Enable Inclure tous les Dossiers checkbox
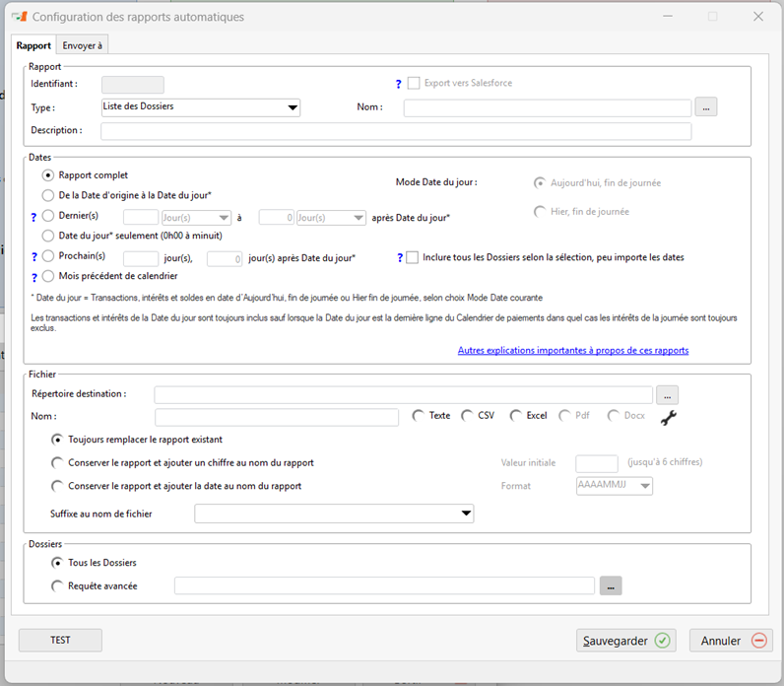The image size is (784, 686). [413, 257]
